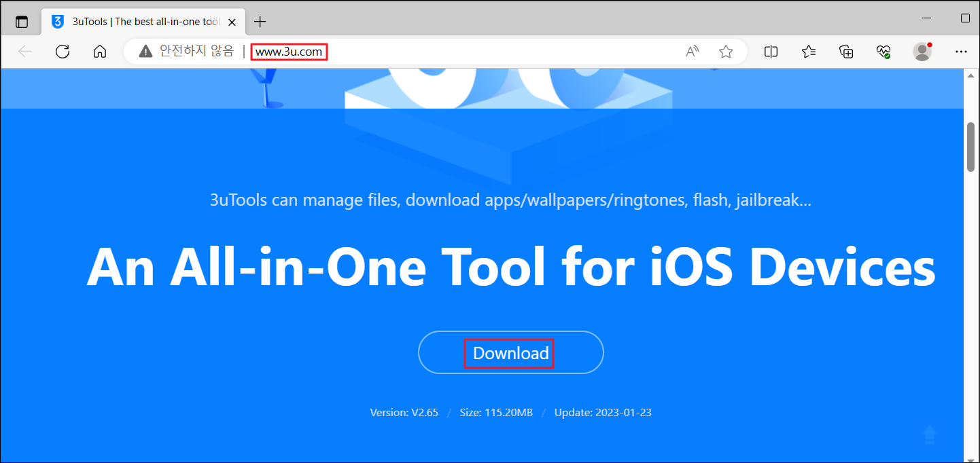Click the Update: 2023-01-23 text
This screenshot has width=980, height=463.
point(603,413)
